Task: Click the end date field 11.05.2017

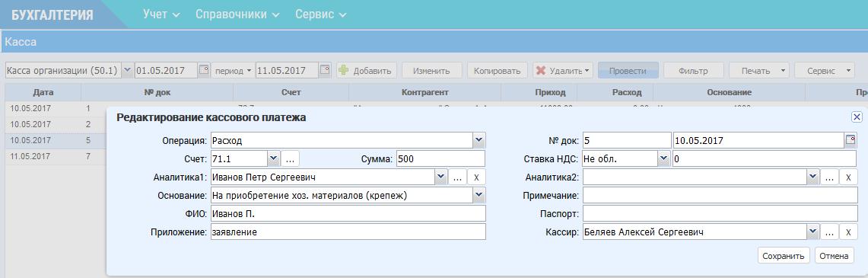Action: point(288,70)
